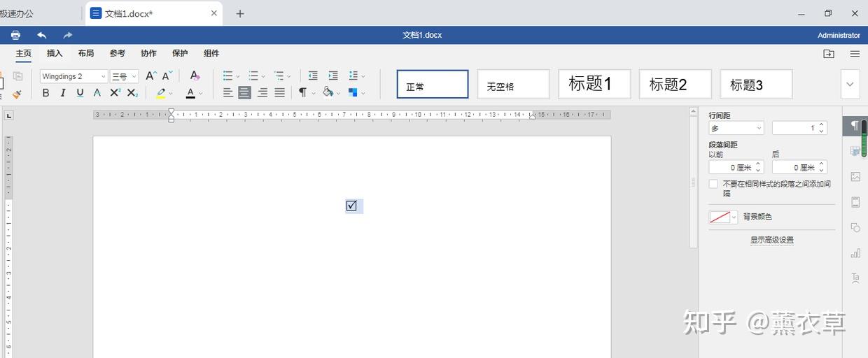Apply Superscript formatting
Screen dimensions: 868x358
point(115,93)
